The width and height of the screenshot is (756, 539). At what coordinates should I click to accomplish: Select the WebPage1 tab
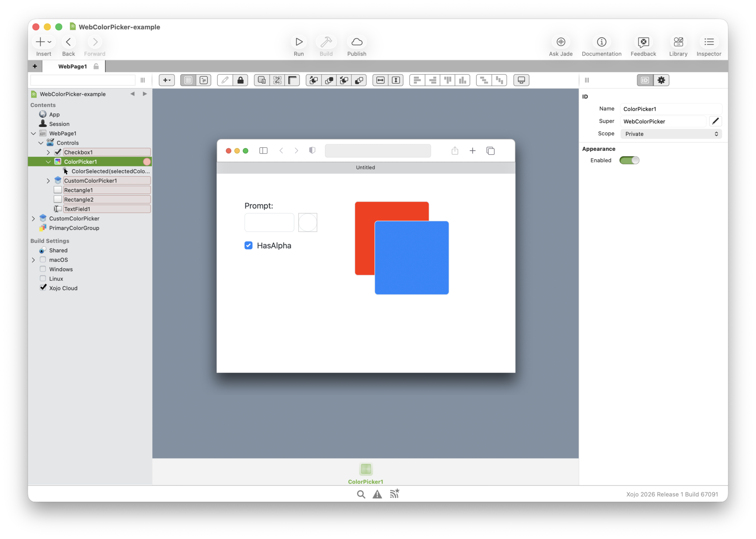tap(73, 66)
